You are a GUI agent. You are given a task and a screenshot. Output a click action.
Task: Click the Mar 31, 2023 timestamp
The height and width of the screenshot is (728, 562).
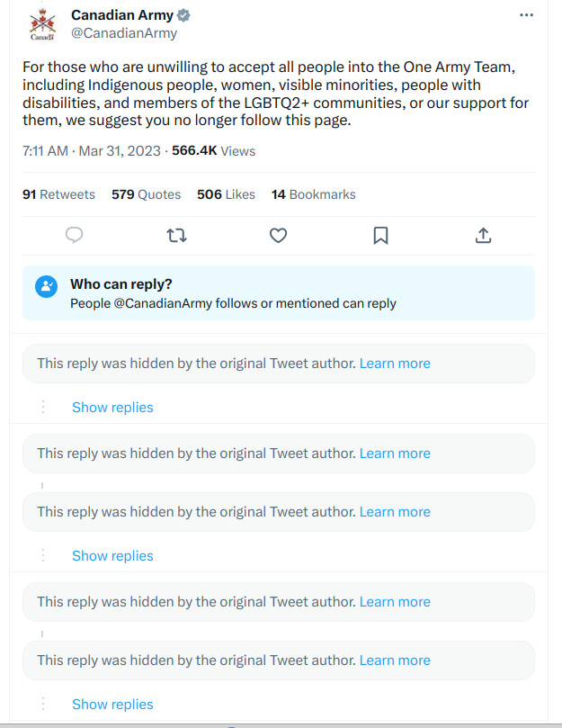click(x=120, y=151)
